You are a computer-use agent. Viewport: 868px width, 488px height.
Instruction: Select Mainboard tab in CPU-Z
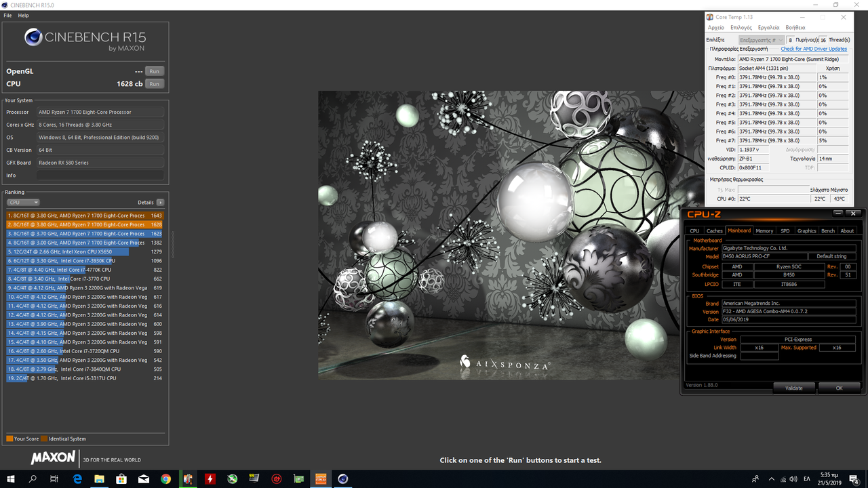739,230
